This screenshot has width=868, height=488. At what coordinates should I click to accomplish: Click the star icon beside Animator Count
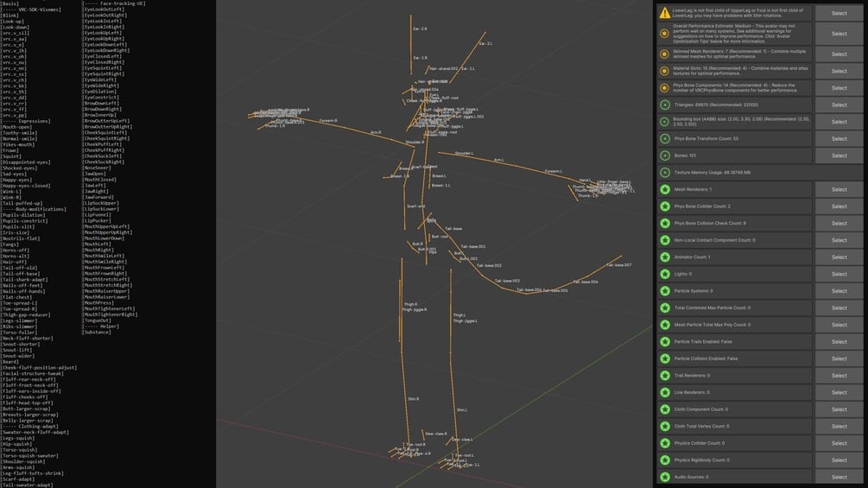[x=665, y=257]
